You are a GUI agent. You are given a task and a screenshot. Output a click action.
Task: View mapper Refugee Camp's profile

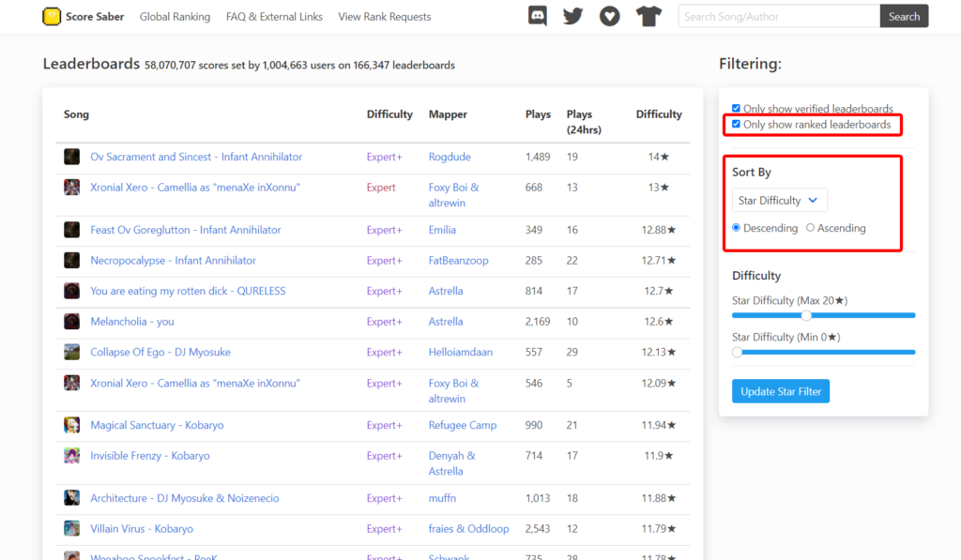tap(463, 425)
